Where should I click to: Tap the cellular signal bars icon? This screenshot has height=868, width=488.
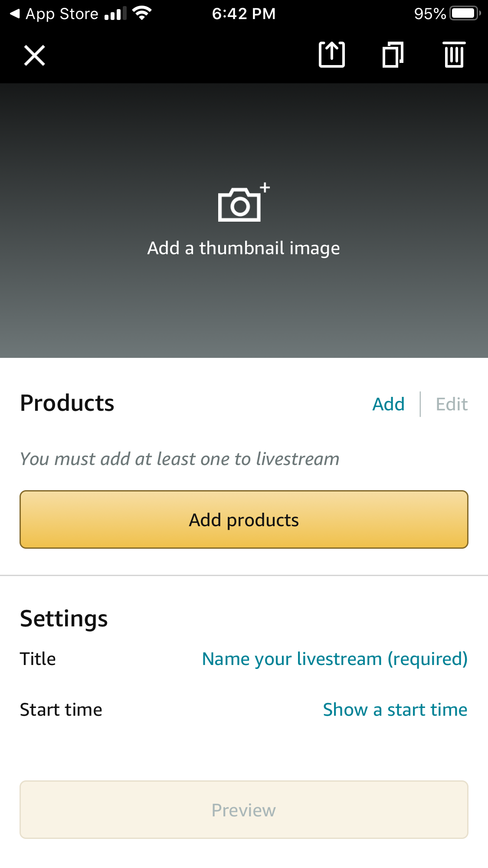click(115, 14)
